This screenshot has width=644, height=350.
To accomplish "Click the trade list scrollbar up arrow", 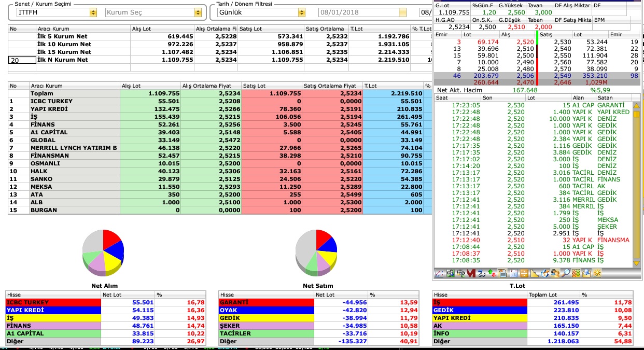I will [636, 106].
